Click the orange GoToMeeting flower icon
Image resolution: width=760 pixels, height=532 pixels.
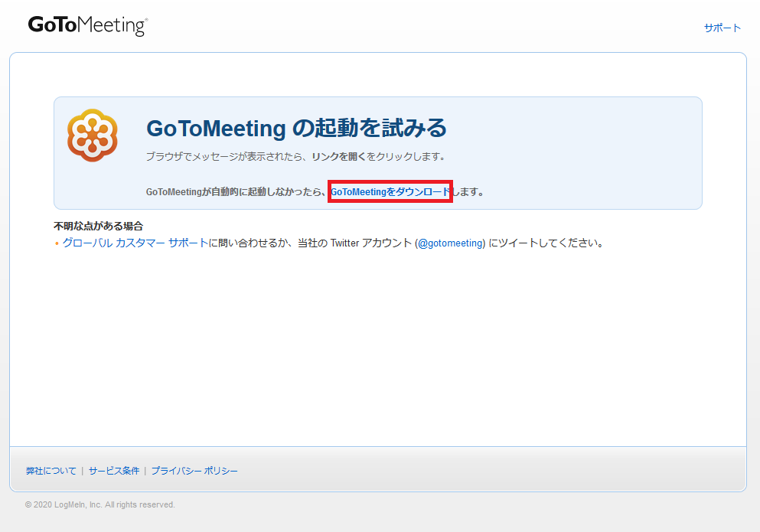pos(93,135)
